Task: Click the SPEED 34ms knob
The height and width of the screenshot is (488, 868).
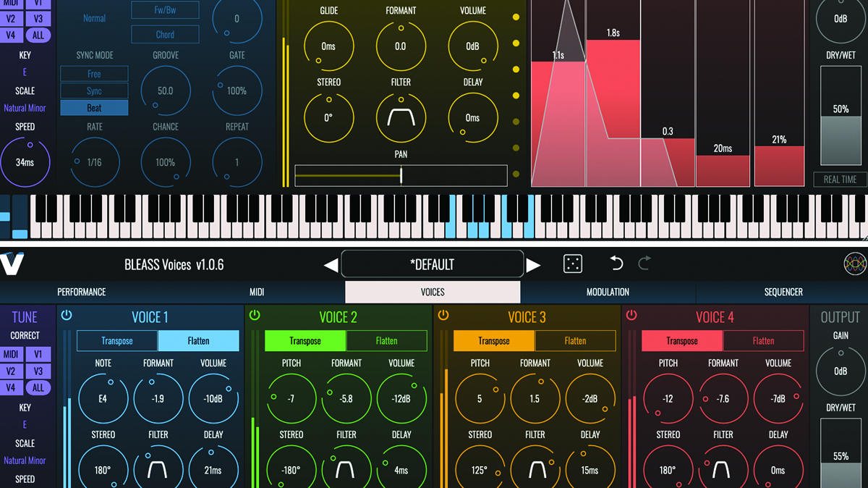Action: (x=25, y=162)
